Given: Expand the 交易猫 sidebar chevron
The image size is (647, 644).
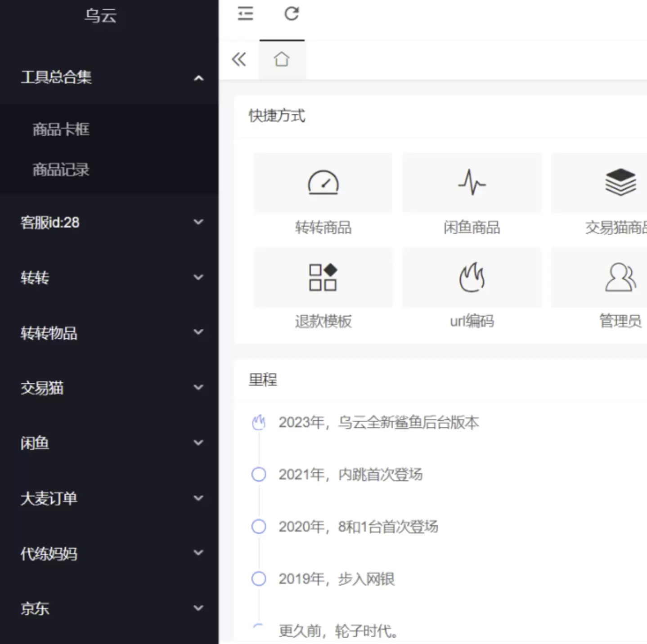Looking at the screenshot, I should coord(198,387).
